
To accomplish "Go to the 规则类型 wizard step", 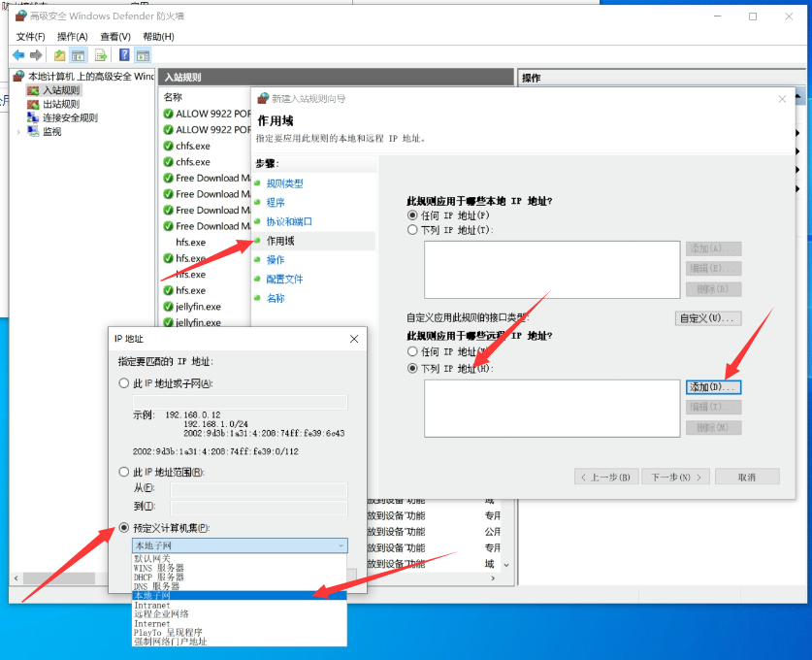I will [x=284, y=183].
